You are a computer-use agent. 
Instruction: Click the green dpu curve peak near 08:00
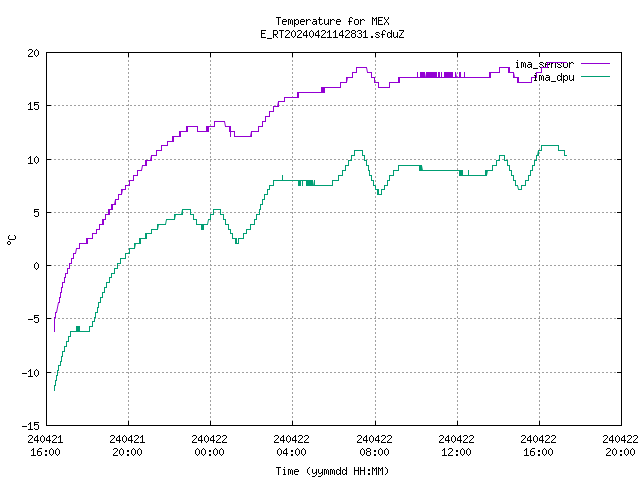click(x=358, y=151)
